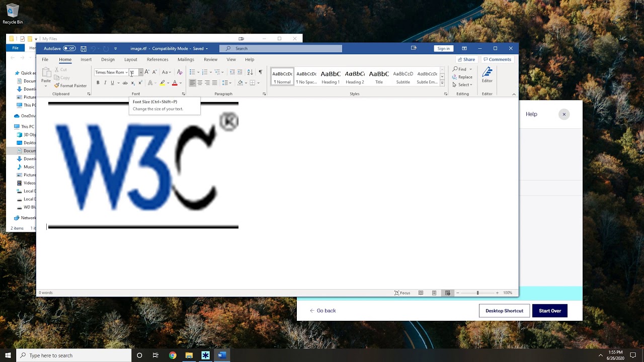Open the Customize Quick Access Toolbar dropdown
This screenshot has height=362, width=644.
115,49
